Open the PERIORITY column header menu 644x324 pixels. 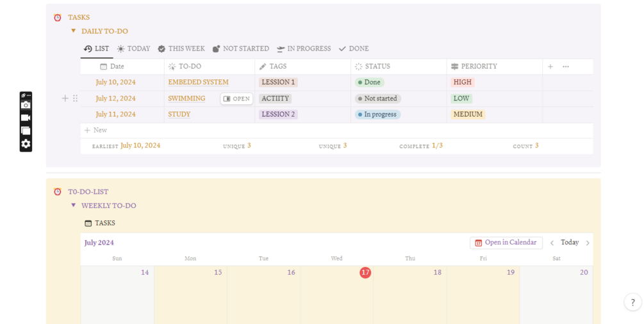[495, 67]
